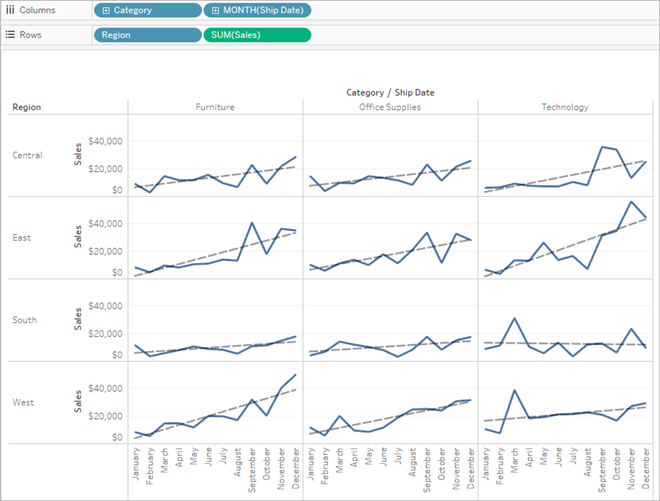Viewport: 660px width, 501px height.
Task: Click the West Furniture trend line
Action: point(215,414)
